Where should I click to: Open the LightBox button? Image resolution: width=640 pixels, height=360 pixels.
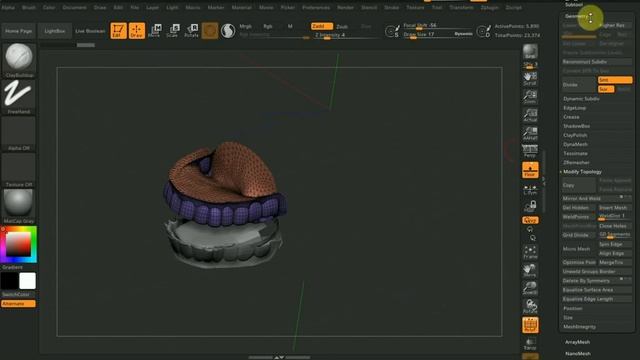click(55, 31)
